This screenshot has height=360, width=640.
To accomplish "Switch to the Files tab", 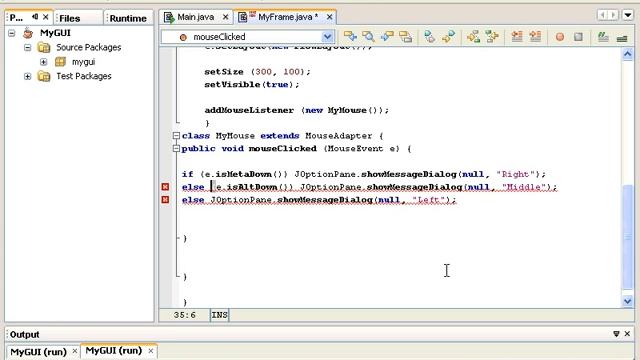I will [x=69, y=18].
